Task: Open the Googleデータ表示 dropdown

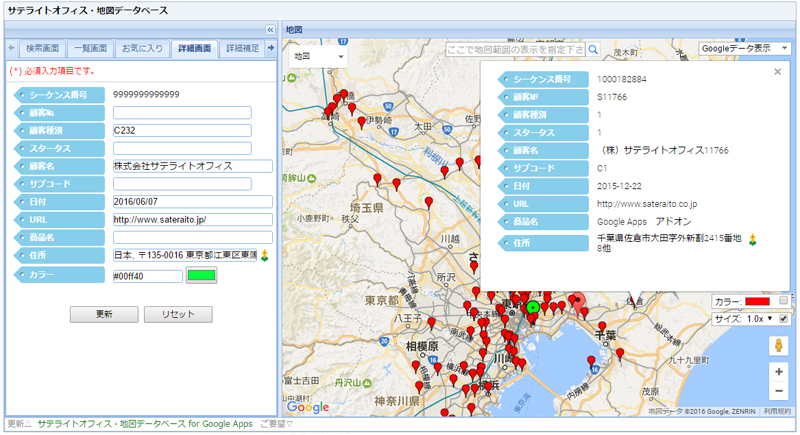Action: [x=744, y=48]
